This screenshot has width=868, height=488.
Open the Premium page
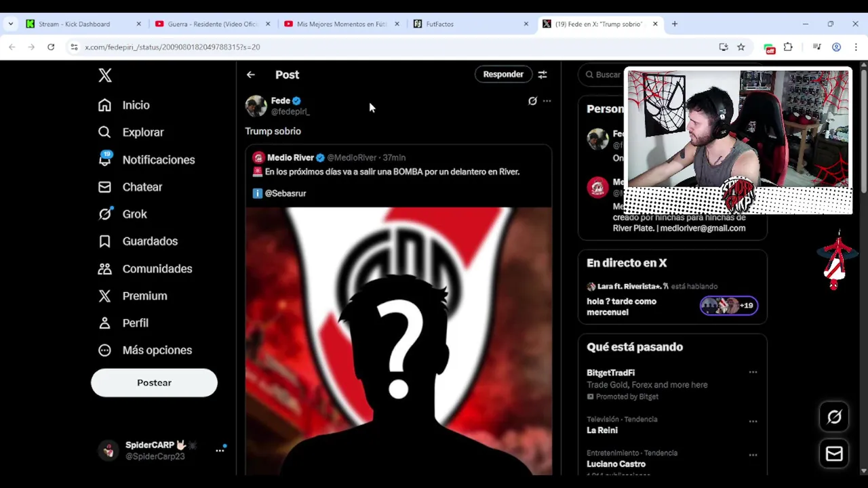tap(132, 296)
